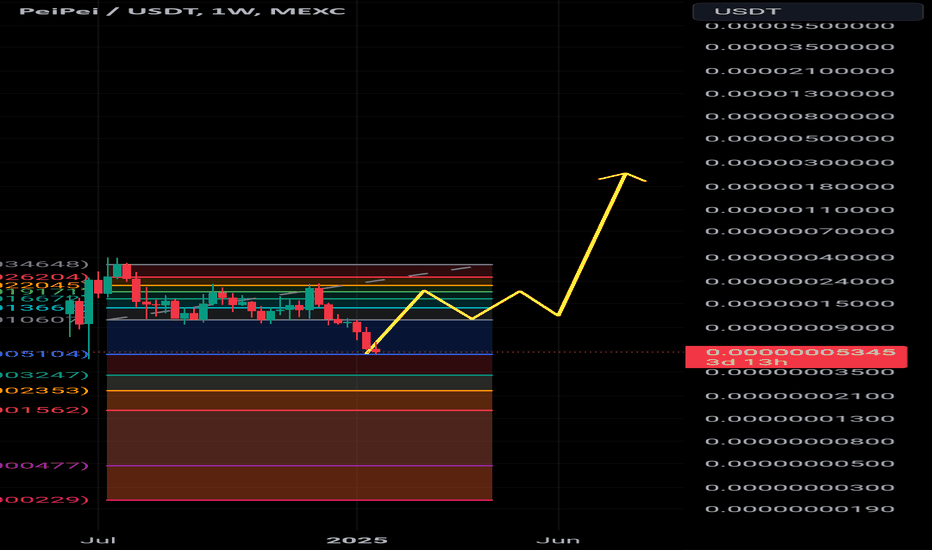Click the 0.00000180000 price scale label
Viewport: 932px width, 550px height.
[x=799, y=186]
